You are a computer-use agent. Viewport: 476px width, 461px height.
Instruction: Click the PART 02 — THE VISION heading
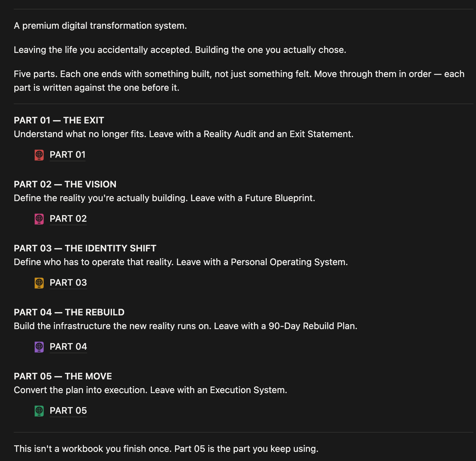click(x=65, y=184)
